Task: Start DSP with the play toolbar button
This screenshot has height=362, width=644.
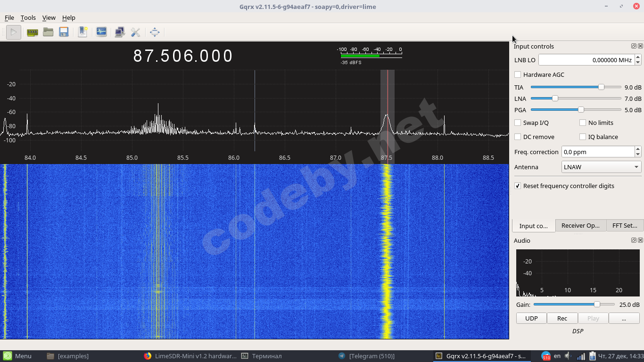Action: (x=14, y=32)
